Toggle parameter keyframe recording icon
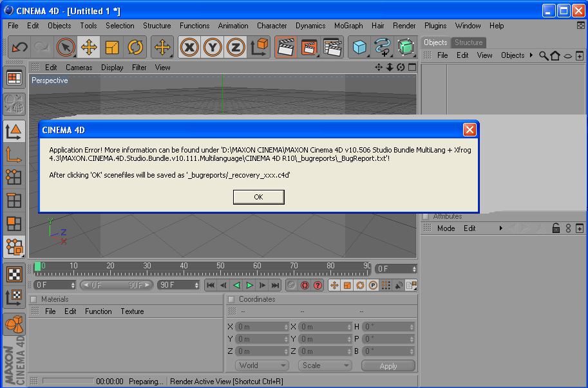Screen dimensions: 588x388 [x=373, y=286]
